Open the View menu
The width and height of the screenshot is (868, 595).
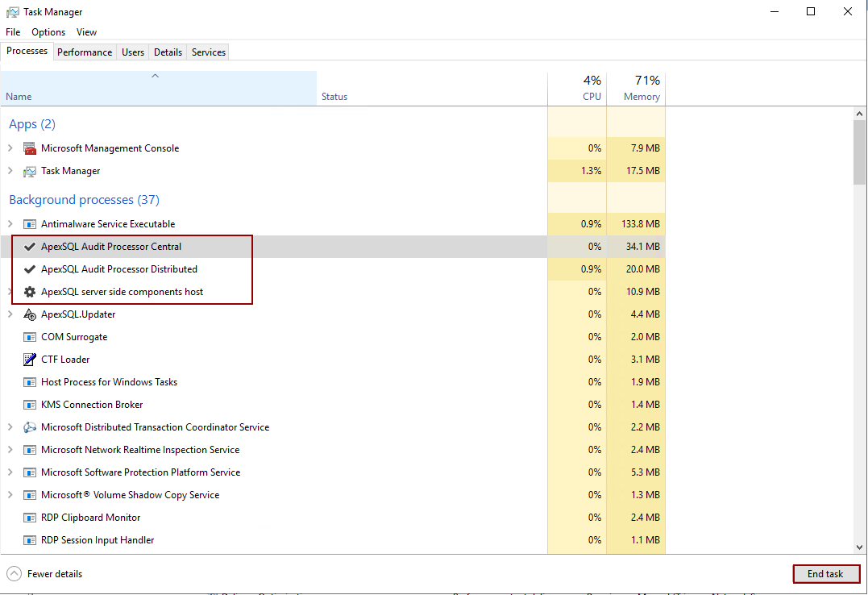pos(86,31)
